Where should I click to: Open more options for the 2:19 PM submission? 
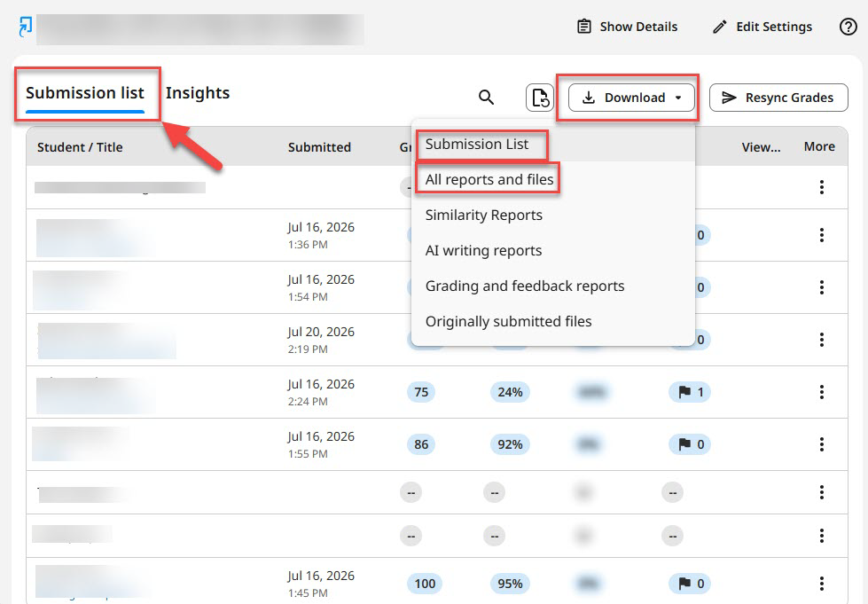(x=822, y=340)
